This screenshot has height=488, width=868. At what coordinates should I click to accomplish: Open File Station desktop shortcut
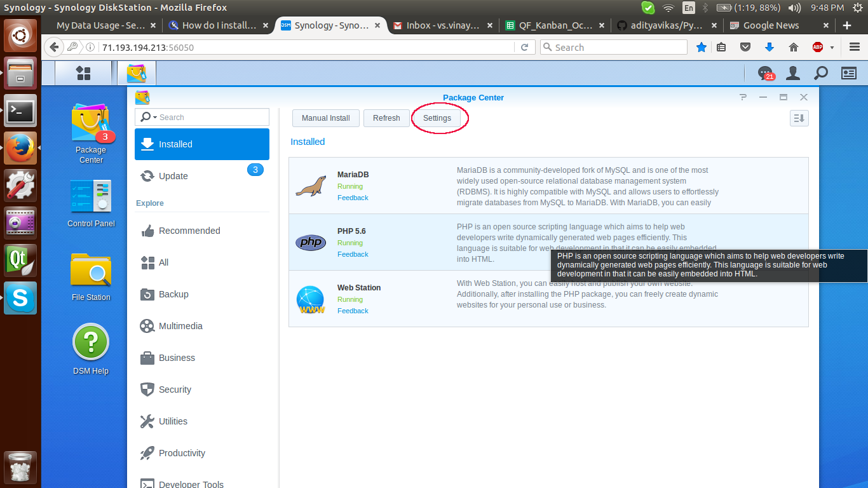pyautogui.click(x=91, y=277)
